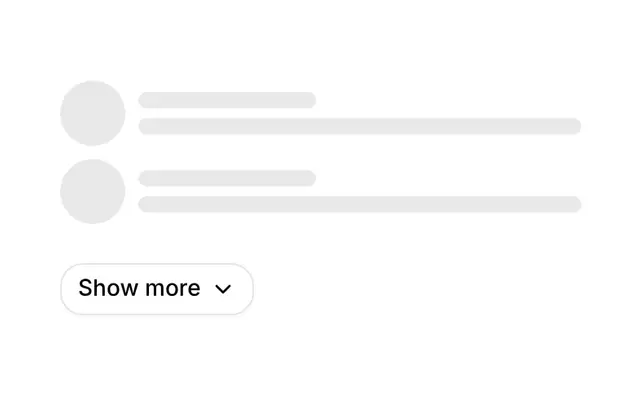Click the chevron icon beside Show more
This screenshot has height=400, width=640.
pyautogui.click(x=223, y=289)
